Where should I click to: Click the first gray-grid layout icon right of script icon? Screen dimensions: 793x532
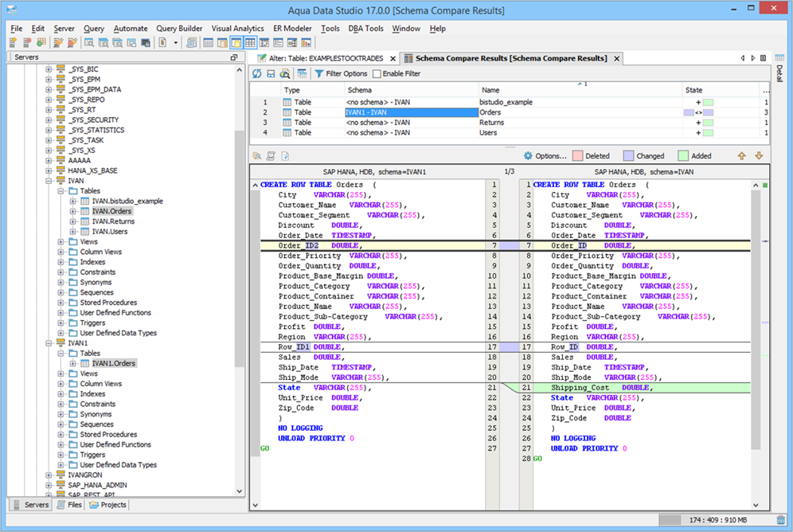pos(208,43)
